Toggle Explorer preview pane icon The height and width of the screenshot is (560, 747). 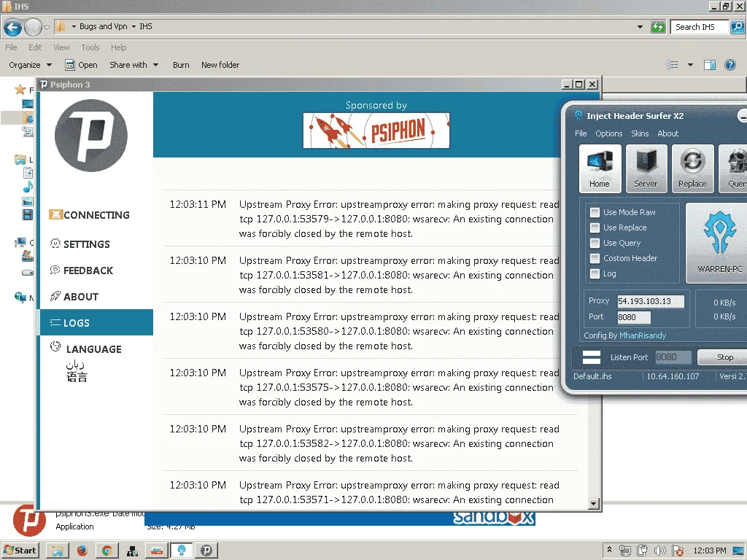point(710,65)
